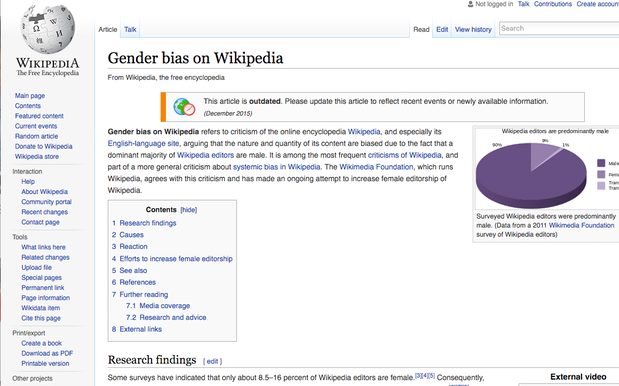The height and width of the screenshot is (386, 619).
Task: Collapse the Print/export sidebar heading
Action: 28,333
